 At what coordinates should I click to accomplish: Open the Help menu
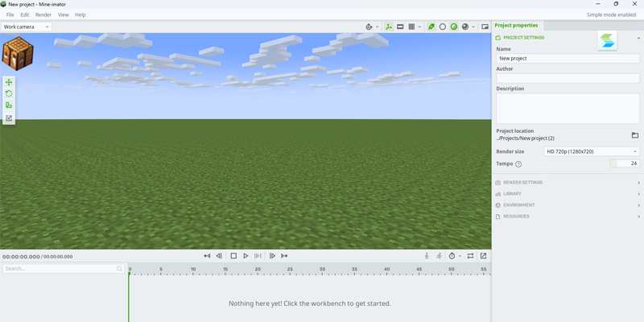coord(80,14)
